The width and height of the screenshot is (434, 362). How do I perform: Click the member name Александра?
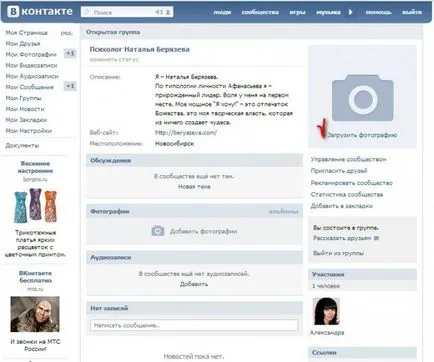coord(327,333)
